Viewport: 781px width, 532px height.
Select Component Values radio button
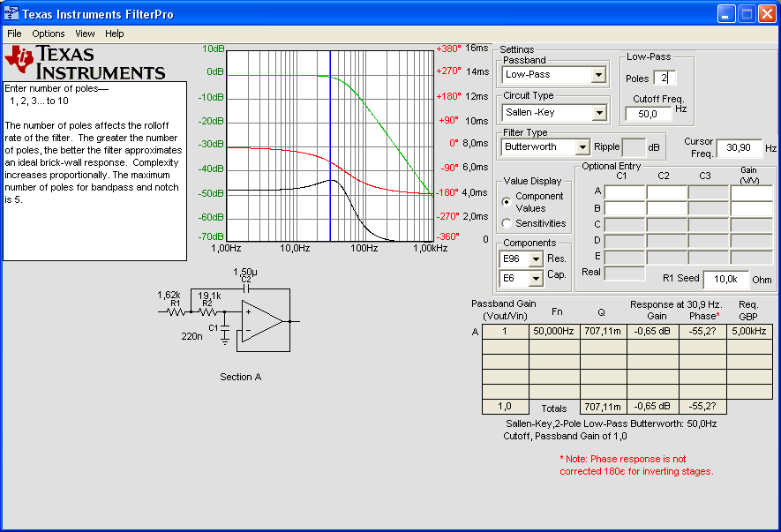(507, 202)
